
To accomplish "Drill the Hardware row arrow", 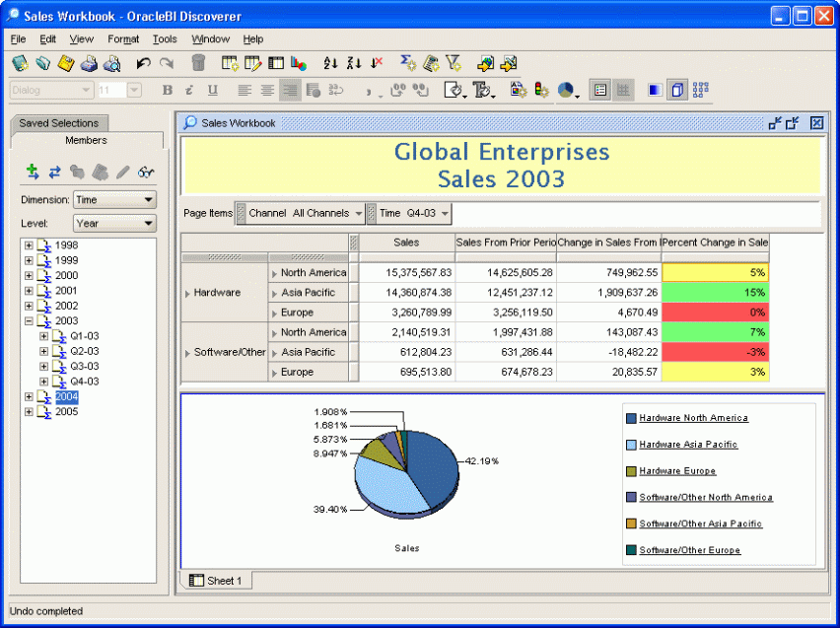I will point(187,294).
